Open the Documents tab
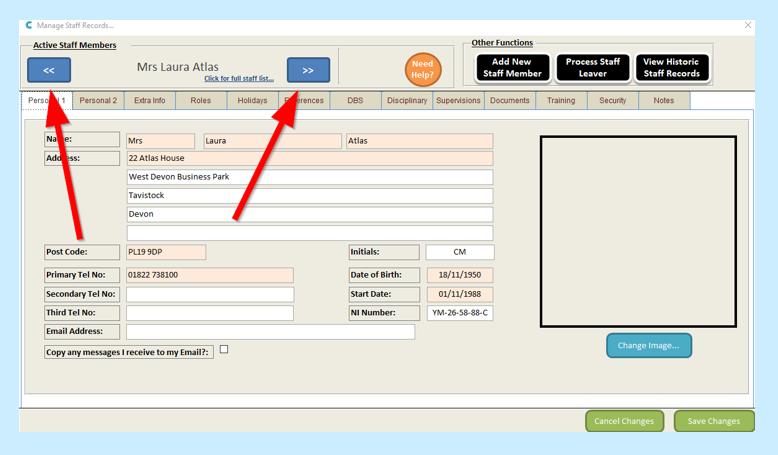 [510, 101]
